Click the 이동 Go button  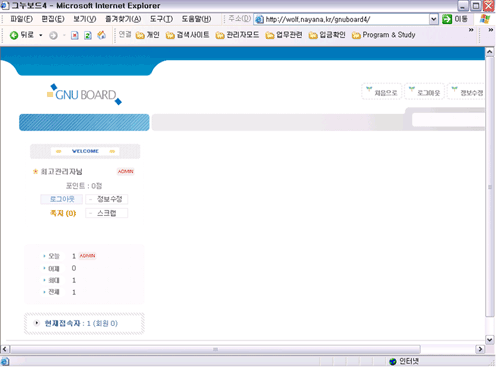click(455, 19)
